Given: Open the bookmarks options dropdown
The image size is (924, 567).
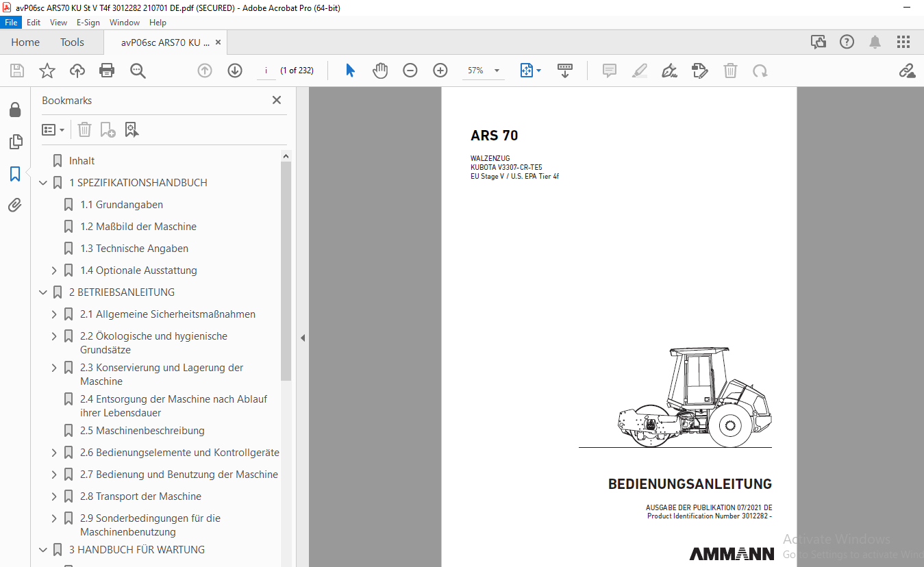Looking at the screenshot, I should point(53,129).
